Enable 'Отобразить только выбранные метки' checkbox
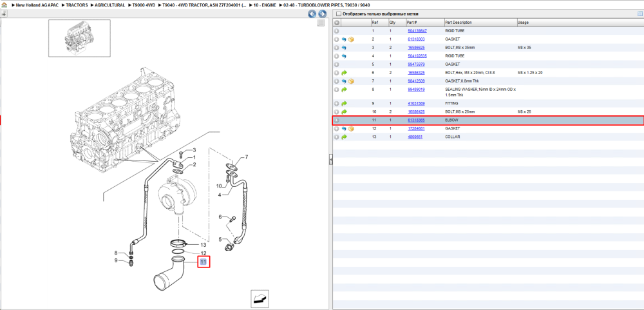The height and width of the screenshot is (310, 644). pyautogui.click(x=339, y=14)
